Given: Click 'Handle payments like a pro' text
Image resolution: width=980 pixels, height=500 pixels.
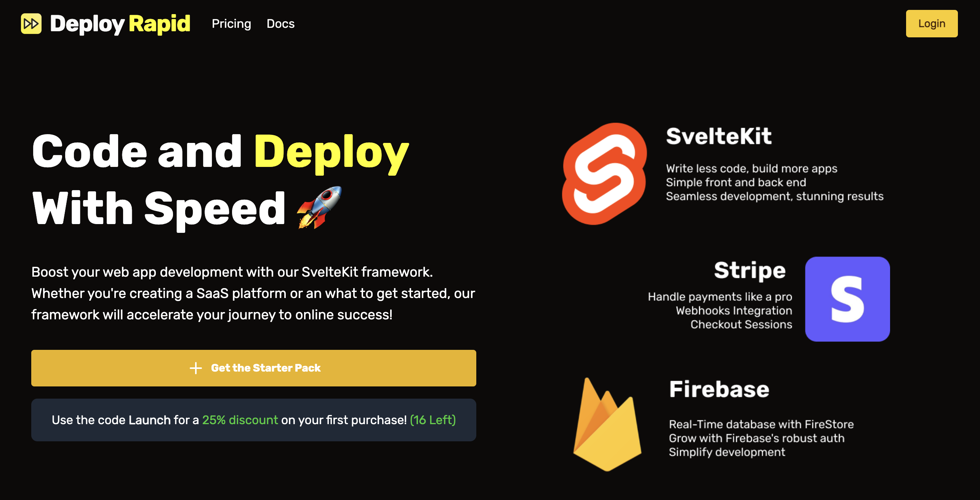Looking at the screenshot, I should [720, 296].
